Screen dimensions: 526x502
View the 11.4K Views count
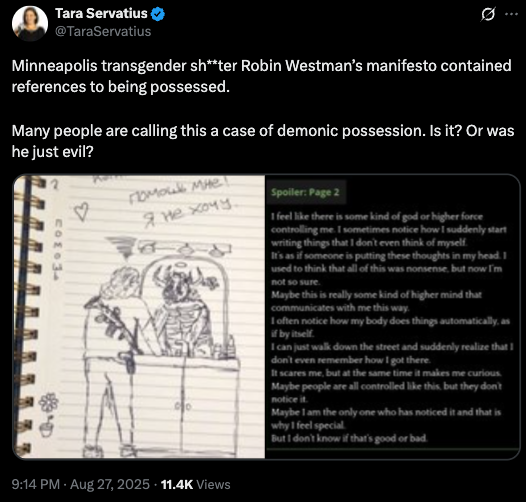coord(196,484)
